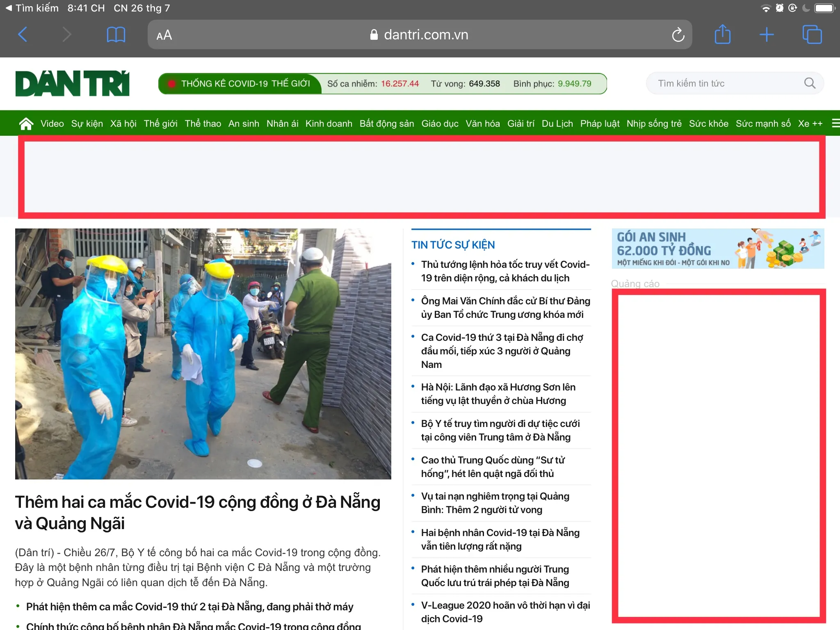Open the AA reader and text size menu
This screenshot has width=840, height=630.
click(164, 35)
